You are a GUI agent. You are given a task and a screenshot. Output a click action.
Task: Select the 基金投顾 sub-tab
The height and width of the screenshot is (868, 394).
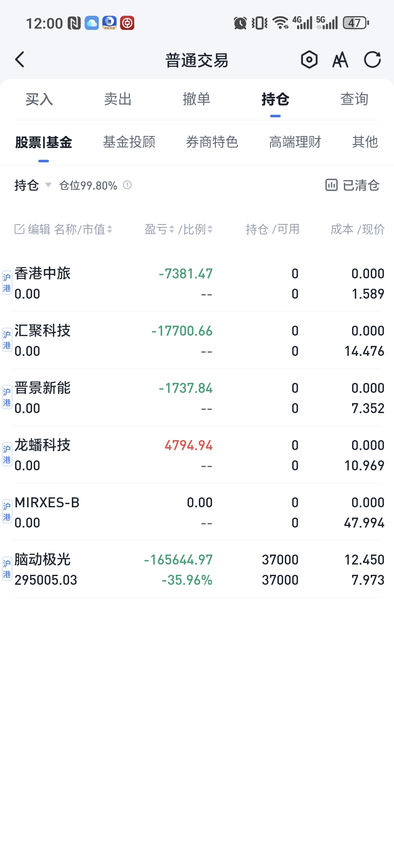[x=129, y=142]
